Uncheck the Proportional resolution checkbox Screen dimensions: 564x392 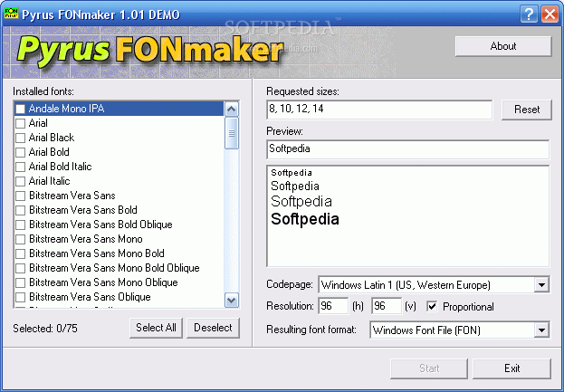click(x=432, y=306)
